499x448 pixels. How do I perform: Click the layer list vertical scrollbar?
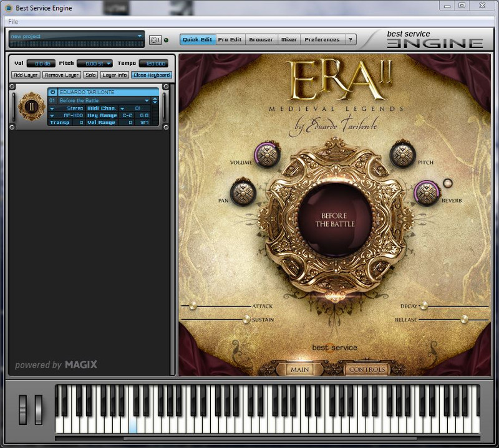(173, 229)
